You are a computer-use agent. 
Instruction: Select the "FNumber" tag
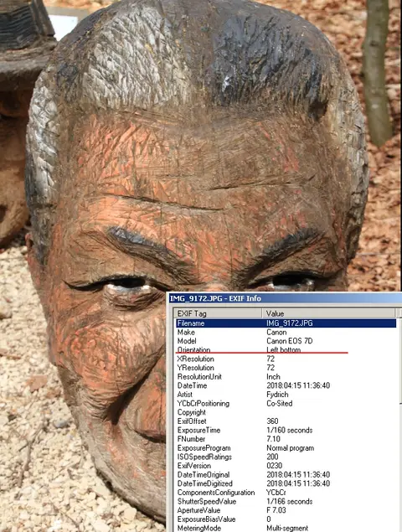point(191,439)
